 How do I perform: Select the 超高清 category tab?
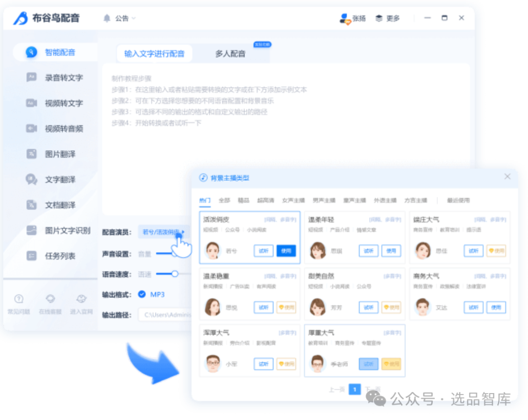[x=265, y=200]
